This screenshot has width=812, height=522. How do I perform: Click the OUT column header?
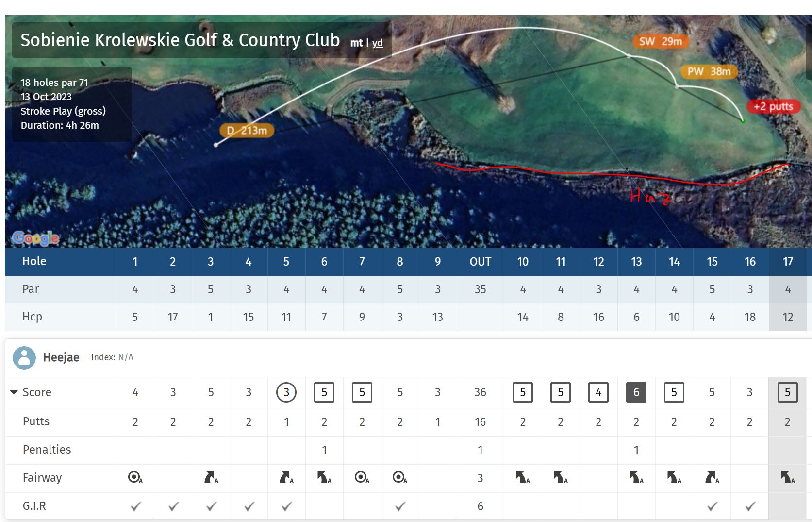click(x=480, y=262)
